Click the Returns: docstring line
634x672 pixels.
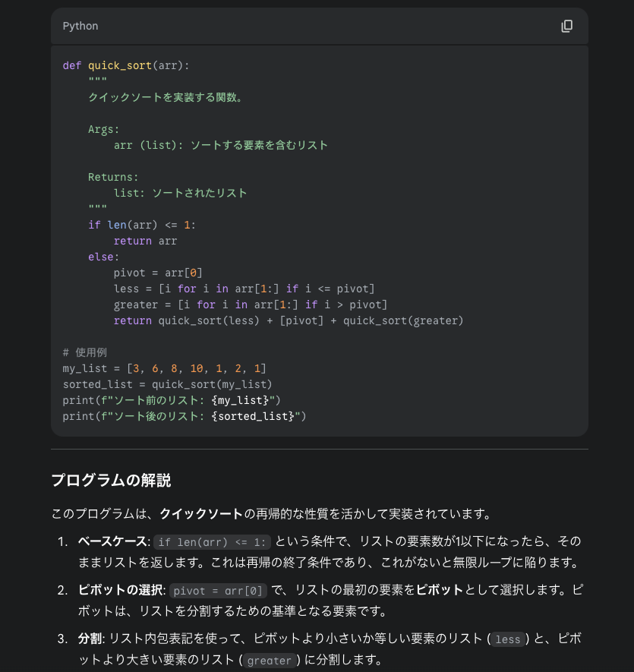coord(113,177)
